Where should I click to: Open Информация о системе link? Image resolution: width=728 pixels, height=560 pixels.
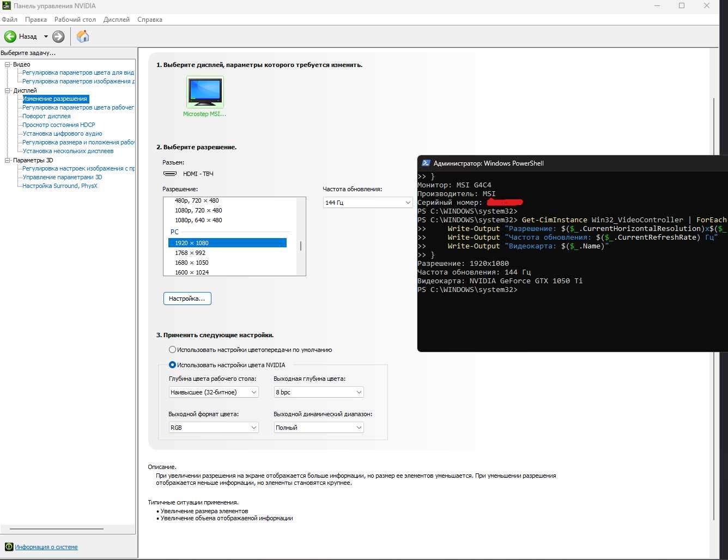(x=46, y=547)
